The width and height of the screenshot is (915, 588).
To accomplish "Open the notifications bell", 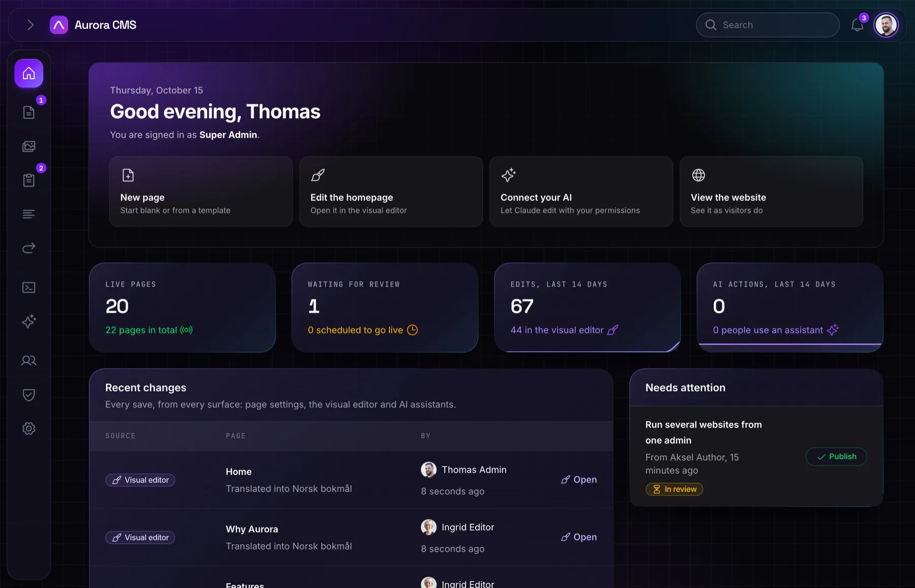I will (858, 25).
